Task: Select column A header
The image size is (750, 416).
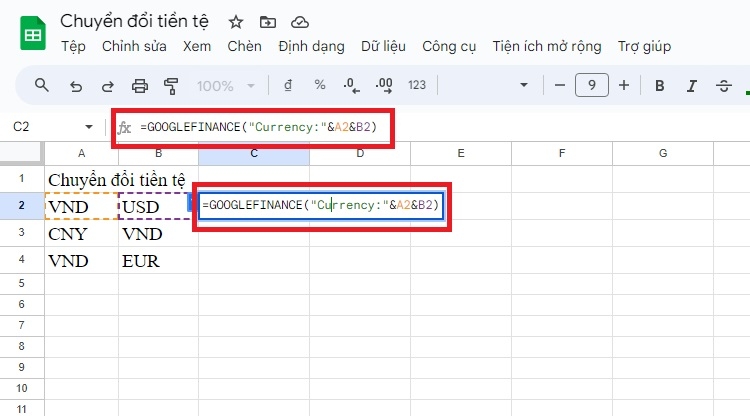Action: 81,153
